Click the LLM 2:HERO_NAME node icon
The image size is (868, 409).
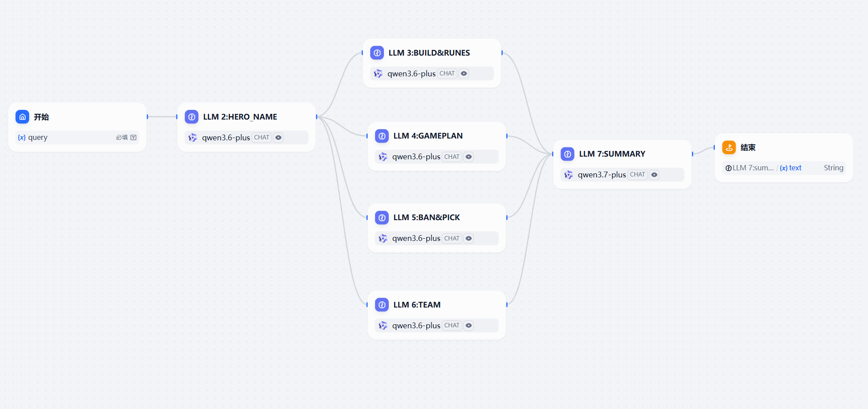[x=192, y=117]
